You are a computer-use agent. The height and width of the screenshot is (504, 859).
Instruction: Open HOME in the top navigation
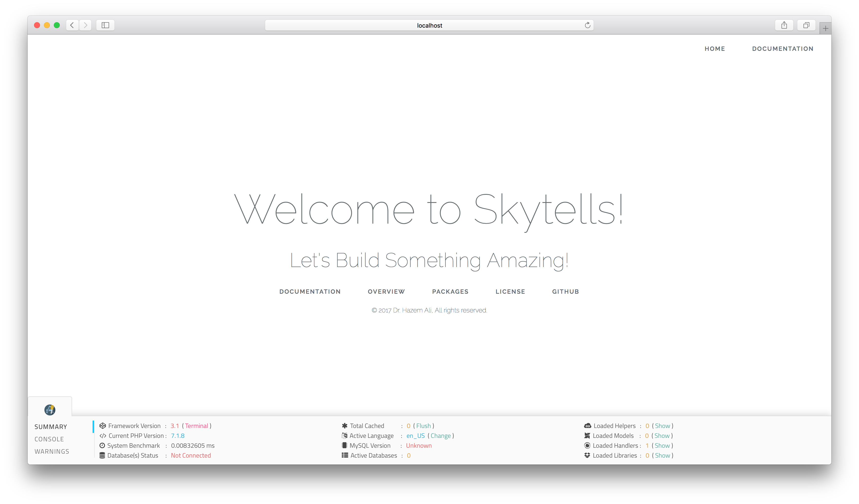pos(715,49)
